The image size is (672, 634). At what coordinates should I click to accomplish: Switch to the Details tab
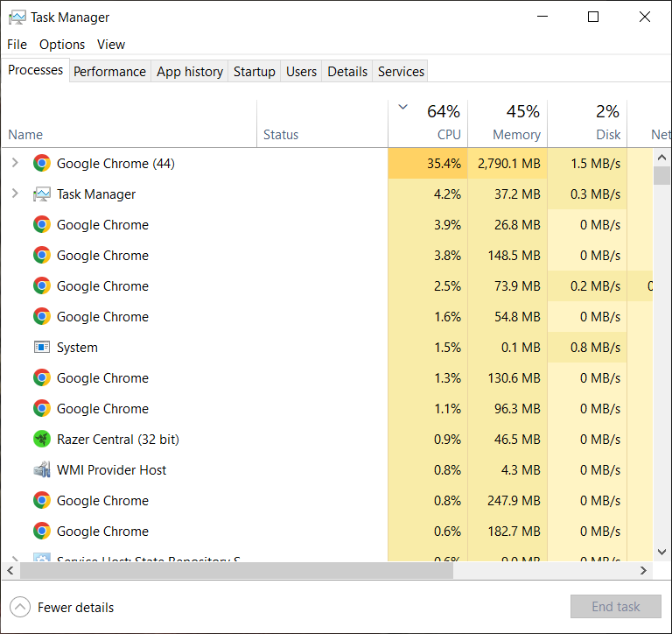(347, 71)
